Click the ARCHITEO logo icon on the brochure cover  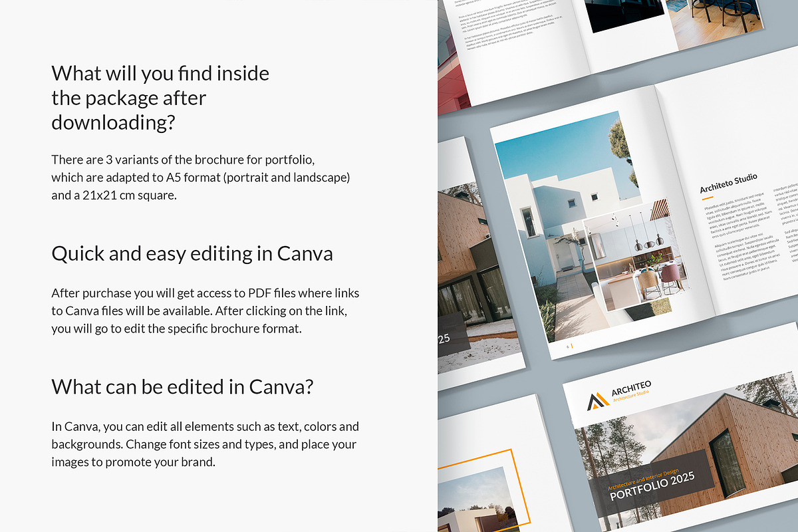coord(598,402)
